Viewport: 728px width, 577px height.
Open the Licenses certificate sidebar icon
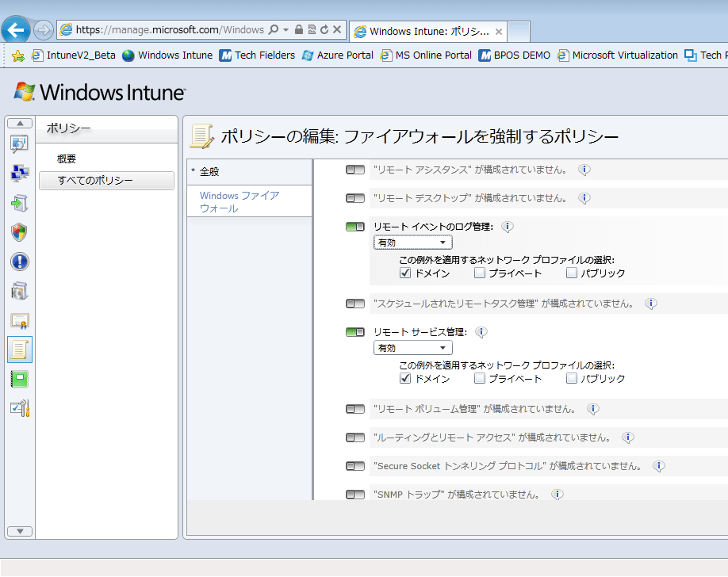click(x=20, y=320)
